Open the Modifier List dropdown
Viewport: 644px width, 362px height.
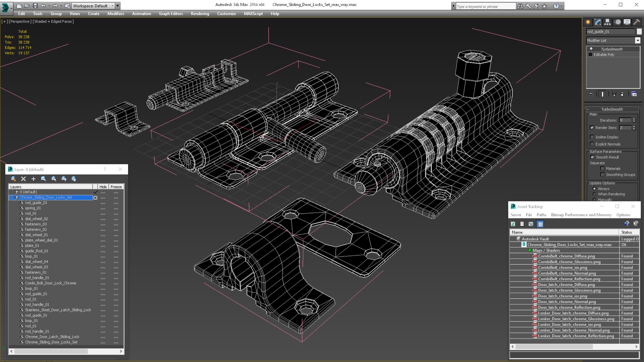637,41
